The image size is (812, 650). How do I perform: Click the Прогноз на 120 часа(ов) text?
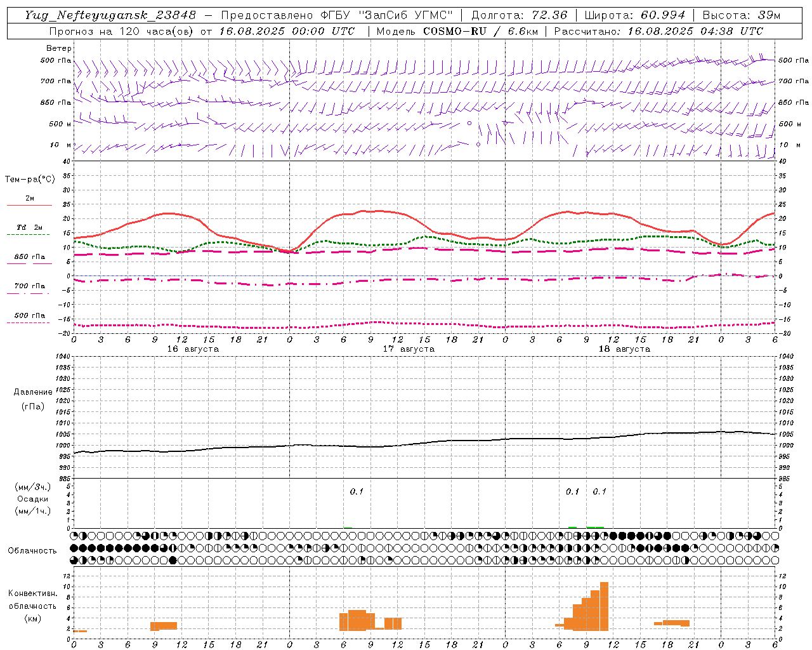[x=122, y=31]
